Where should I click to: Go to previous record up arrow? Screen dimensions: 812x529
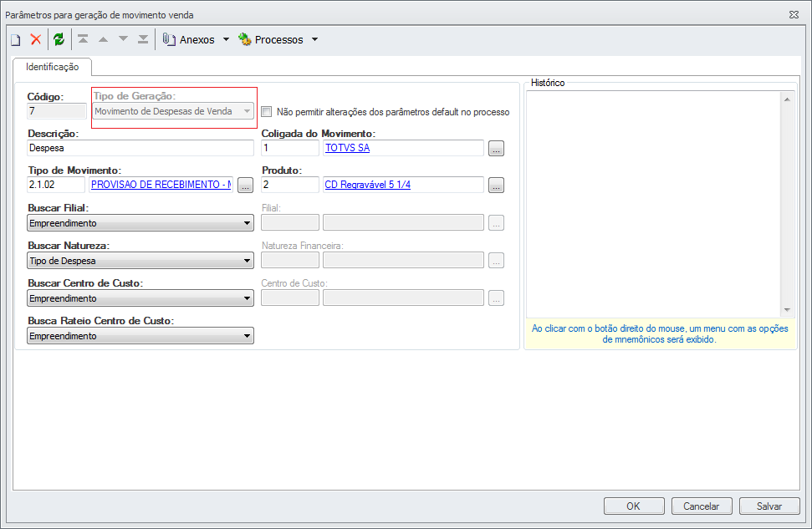103,39
